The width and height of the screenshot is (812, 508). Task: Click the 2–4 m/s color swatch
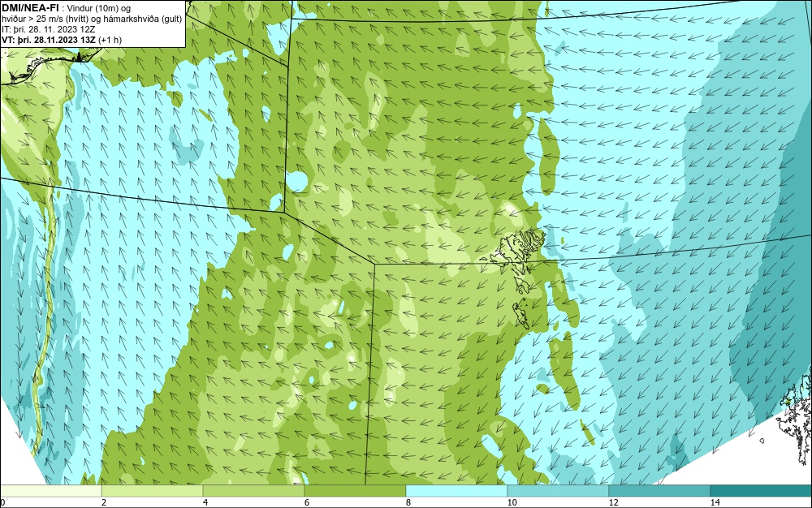coord(153,491)
